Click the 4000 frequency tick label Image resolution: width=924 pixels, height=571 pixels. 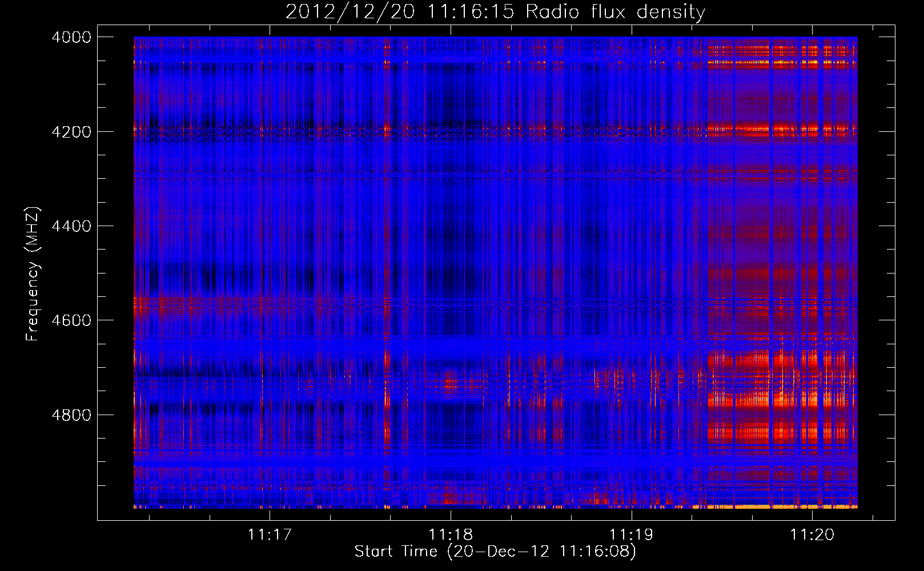pyautogui.click(x=71, y=37)
